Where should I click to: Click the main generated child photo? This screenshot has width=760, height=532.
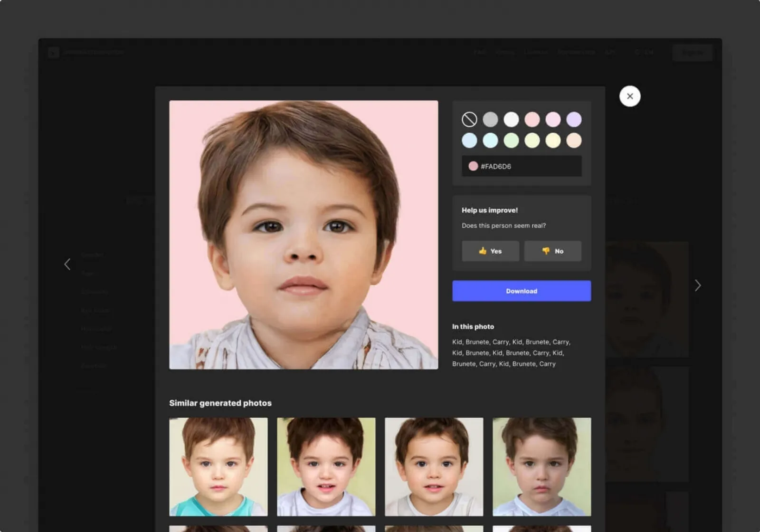(x=304, y=235)
